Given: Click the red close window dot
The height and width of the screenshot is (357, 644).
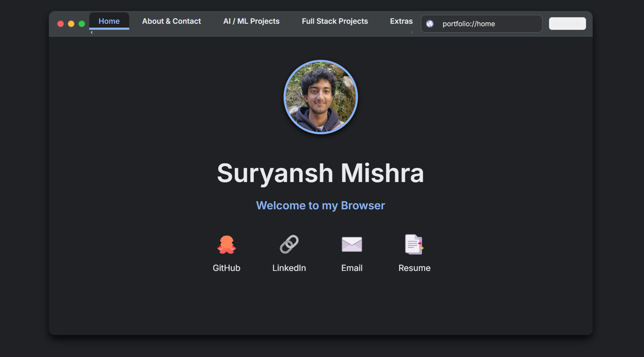Looking at the screenshot, I should pyautogui.click(x=61, y=24).
